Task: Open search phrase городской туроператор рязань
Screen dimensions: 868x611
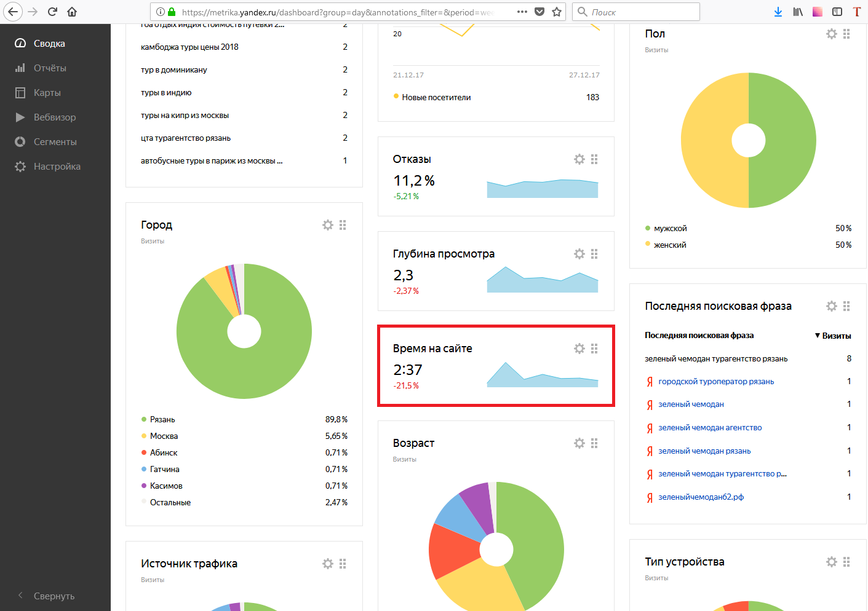Action: point(716,382)
